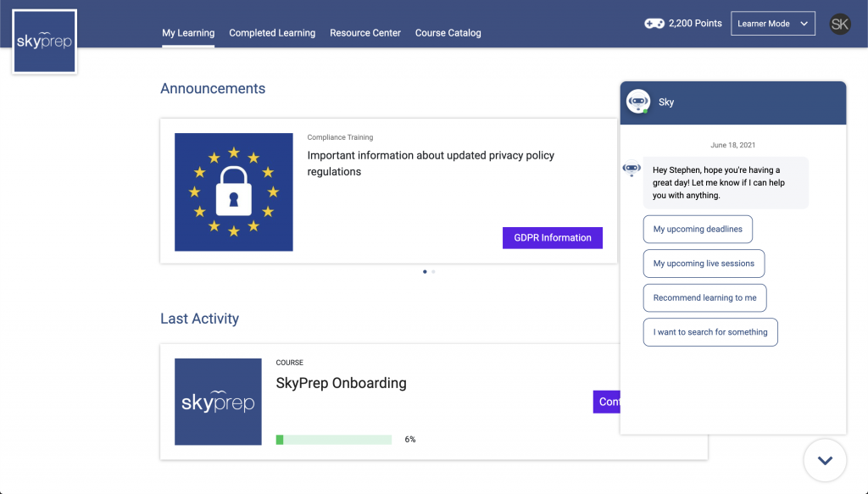The image size is (868, 494).
Task: Click the Compliance Training label
Action: 340,137
